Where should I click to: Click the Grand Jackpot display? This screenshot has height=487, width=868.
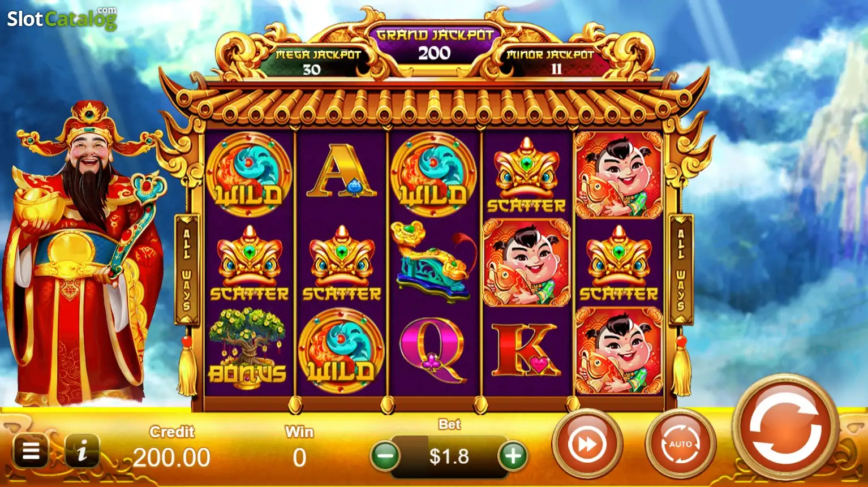[435, 45]
